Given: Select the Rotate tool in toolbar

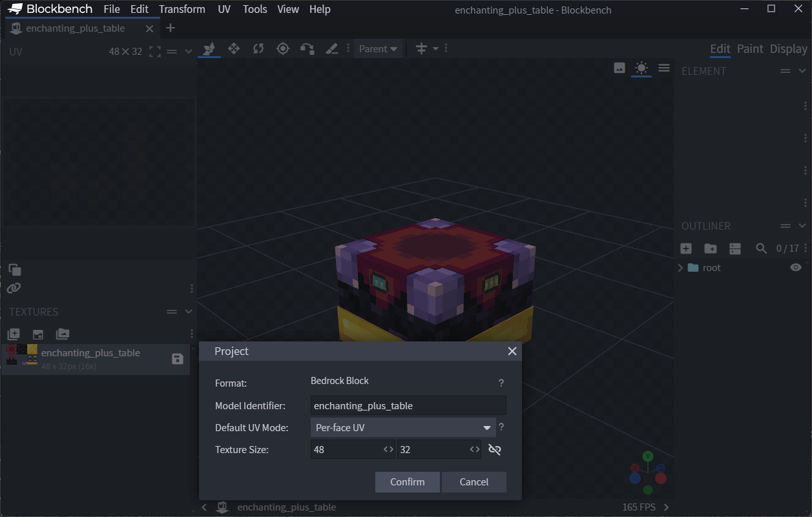Looking at the screenshot, I should point(258,48).
